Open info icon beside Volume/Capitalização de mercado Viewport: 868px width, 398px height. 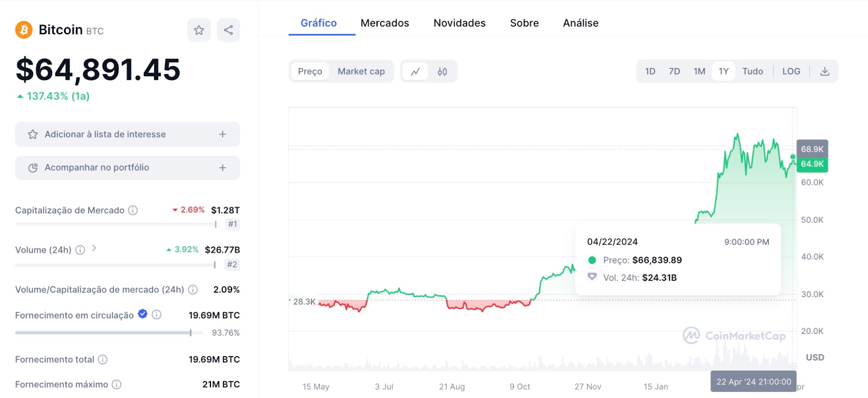193,289
